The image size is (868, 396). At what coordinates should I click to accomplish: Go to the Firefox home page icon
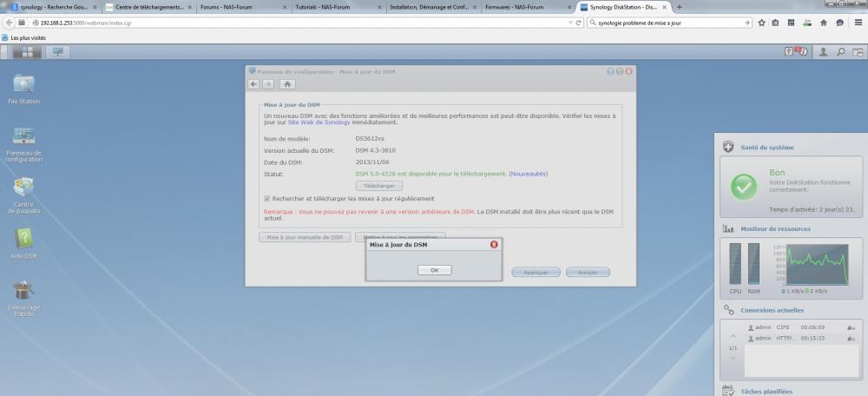point(824,23)
